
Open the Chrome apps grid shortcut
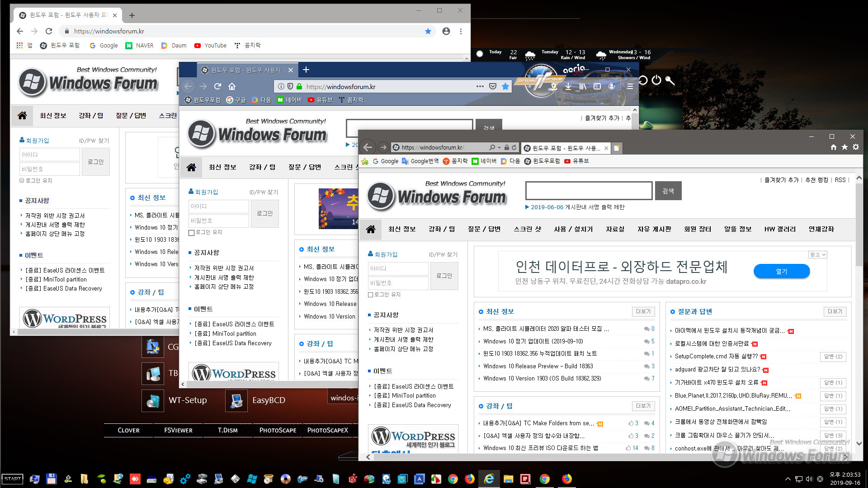point(19,45)
